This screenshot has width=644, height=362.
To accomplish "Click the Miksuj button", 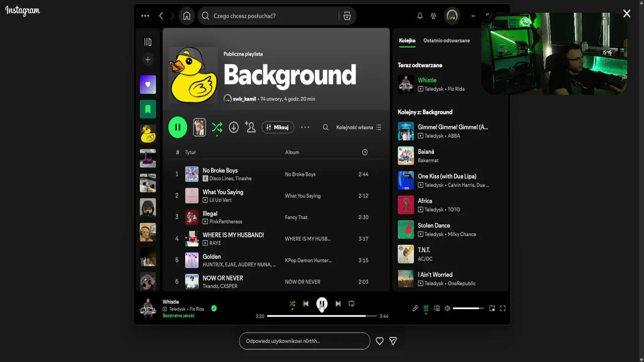I will (278, 127).
